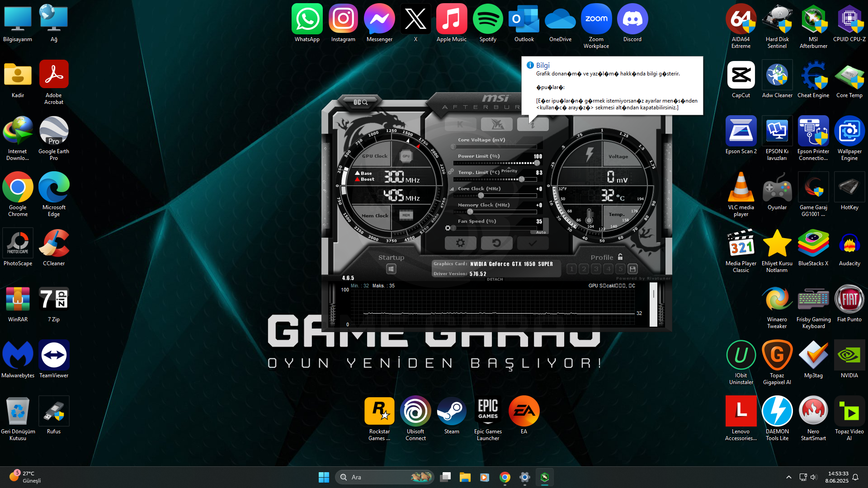Open the taskbar clock showing 14:53:33
This screenshot has width=868, height=488.
[x=837, y=477]
